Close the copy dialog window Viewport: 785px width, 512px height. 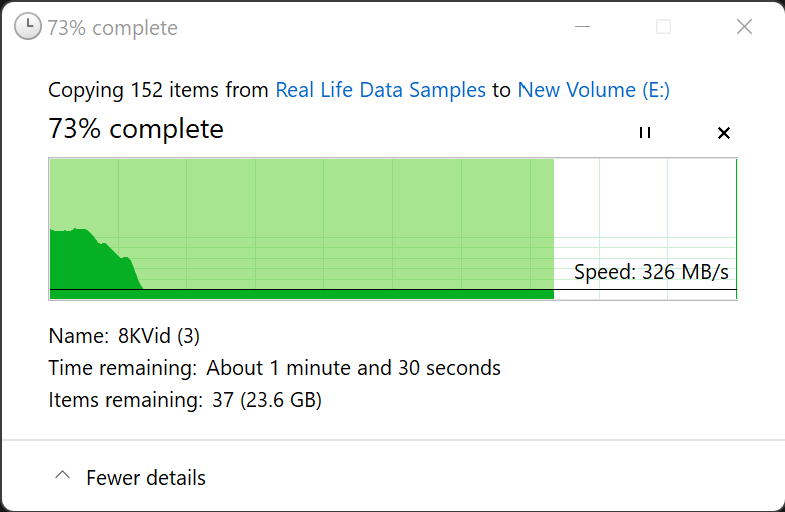point(744,27)
